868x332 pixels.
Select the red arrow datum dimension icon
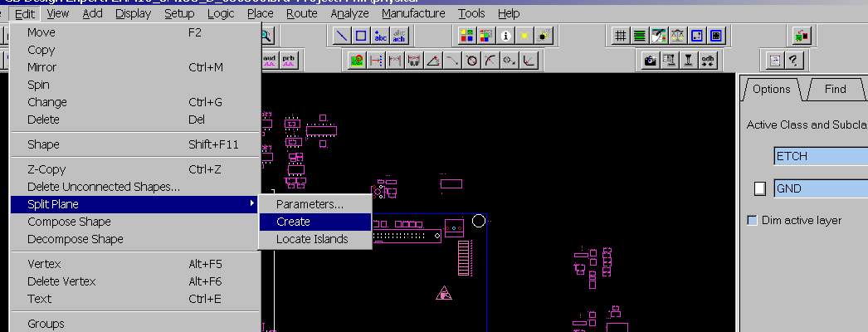[x=376, y=61]
